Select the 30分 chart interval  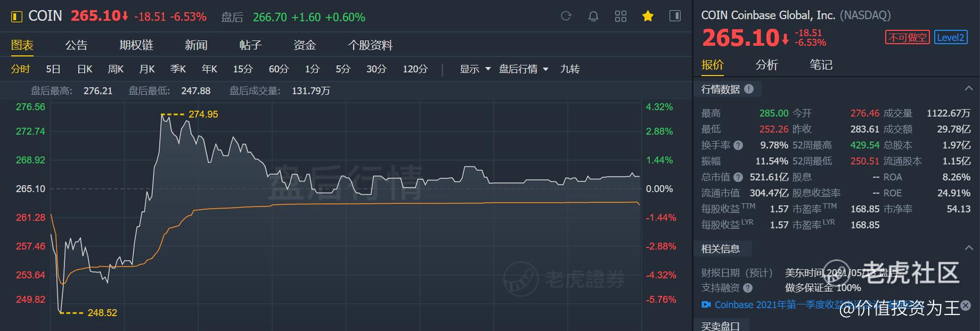pyautogui.click(x=377, y=69)
